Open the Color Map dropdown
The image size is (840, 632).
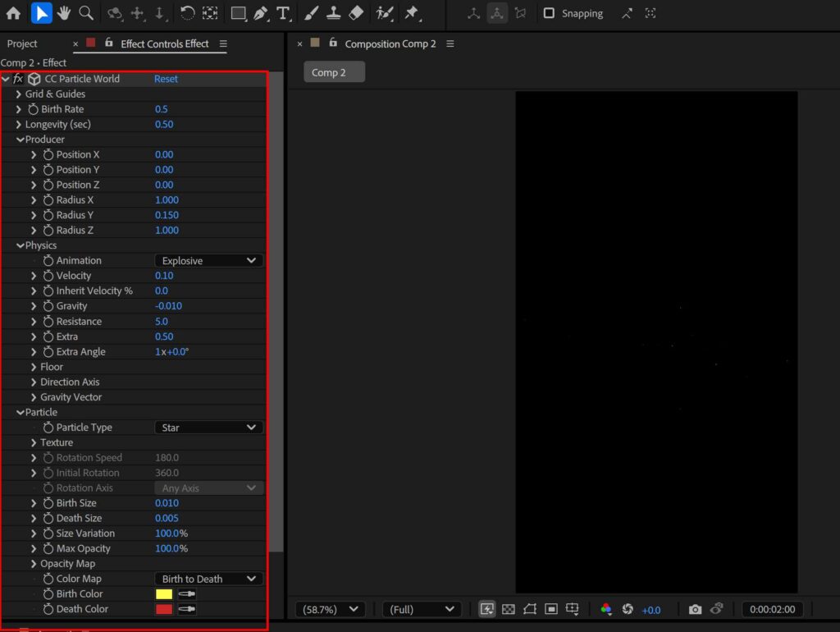click(209, 579)
